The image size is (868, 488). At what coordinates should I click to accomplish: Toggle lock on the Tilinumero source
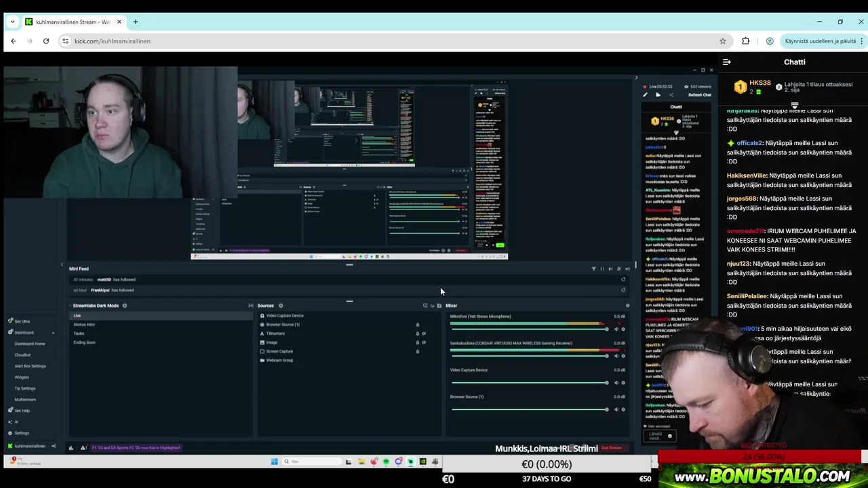418,333
